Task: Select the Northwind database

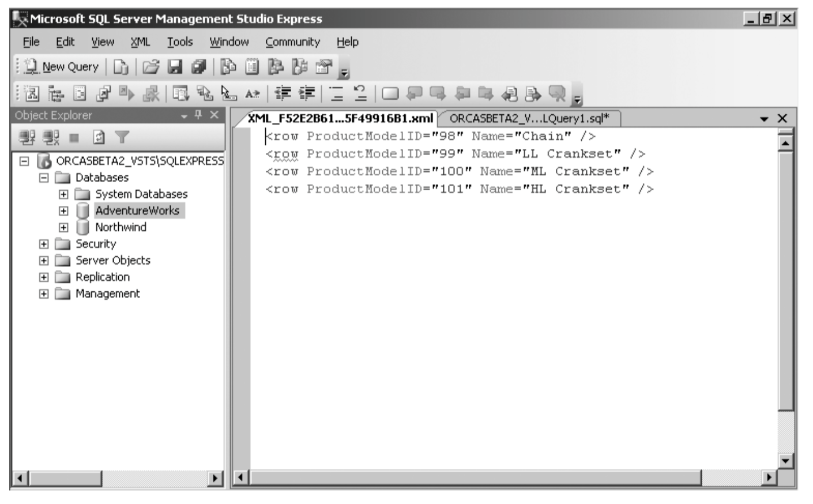Action: click(121, 227)
